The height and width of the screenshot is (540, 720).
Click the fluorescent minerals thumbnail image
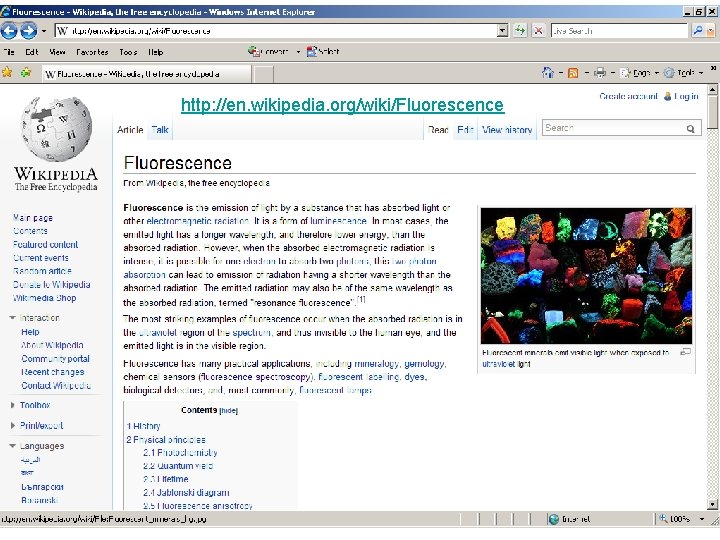tap(586, 276)
